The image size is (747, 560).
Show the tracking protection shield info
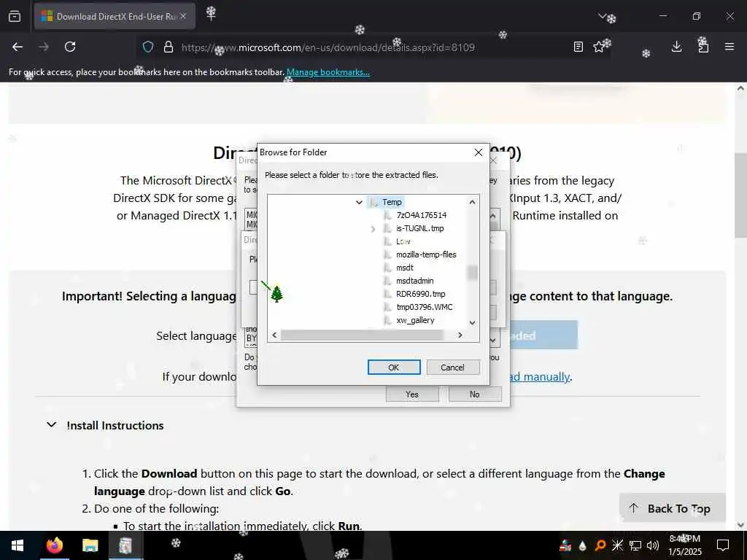[x=148, y=47]
